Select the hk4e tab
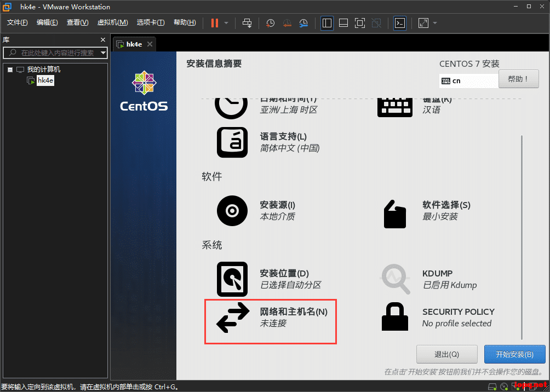 133,44
